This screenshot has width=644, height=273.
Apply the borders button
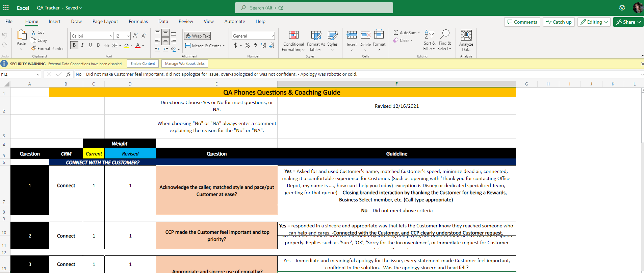click(115, 45)
